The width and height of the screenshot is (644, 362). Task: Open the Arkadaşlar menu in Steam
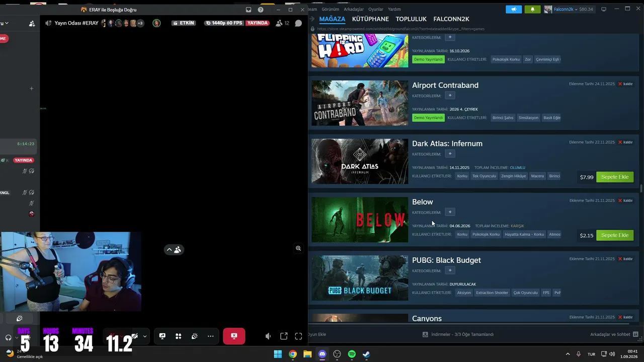(353, 9)
